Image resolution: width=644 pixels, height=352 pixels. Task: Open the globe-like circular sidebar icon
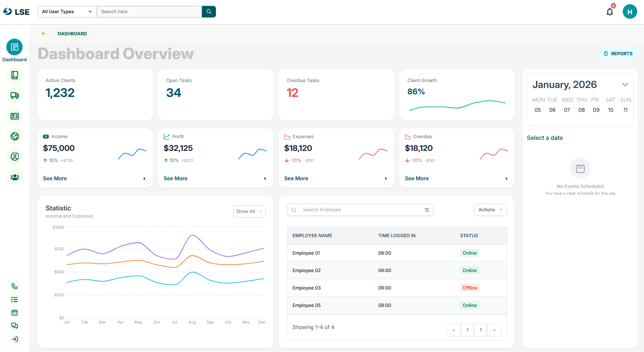pyautogui.click(x=14, y=136)
